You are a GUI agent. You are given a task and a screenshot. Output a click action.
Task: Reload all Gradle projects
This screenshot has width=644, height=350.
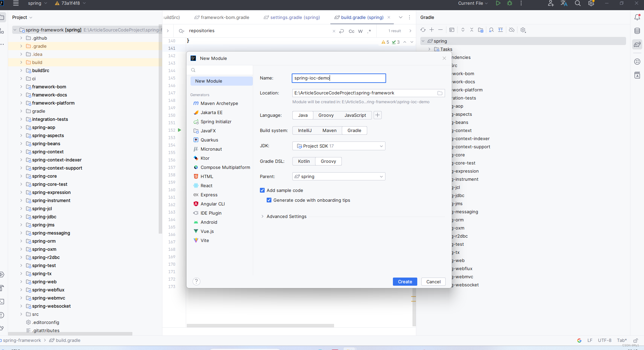pos(423,30)
